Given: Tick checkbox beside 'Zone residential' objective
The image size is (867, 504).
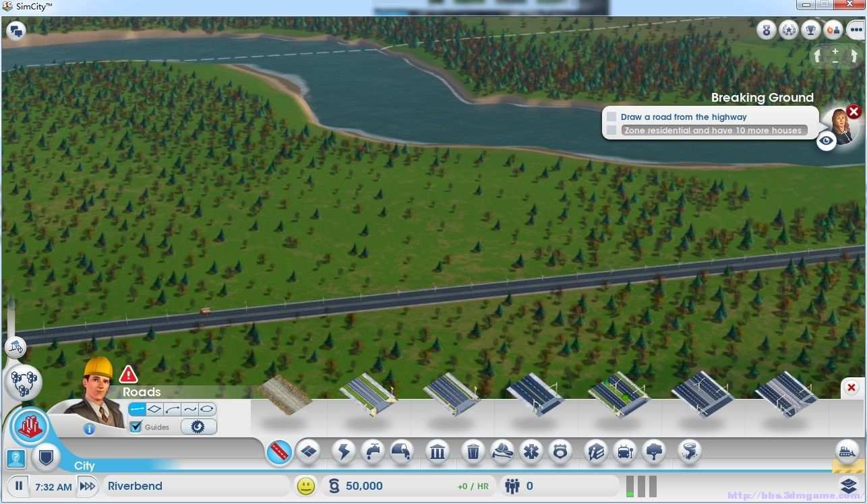Looking at the screenshot, I should click(x=611, y=130).
